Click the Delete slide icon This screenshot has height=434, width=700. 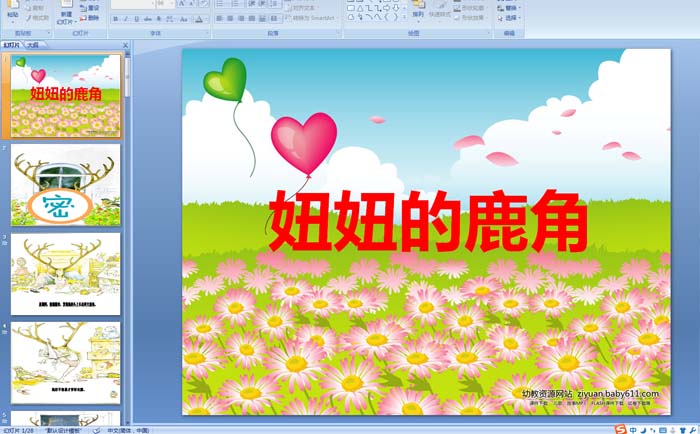91,18
